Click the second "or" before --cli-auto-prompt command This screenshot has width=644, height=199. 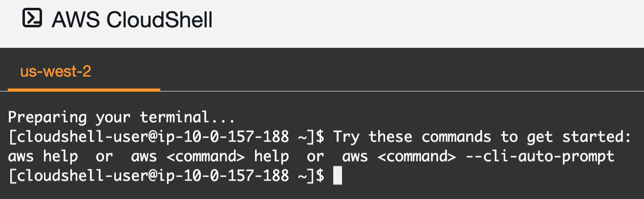(315, 157)
